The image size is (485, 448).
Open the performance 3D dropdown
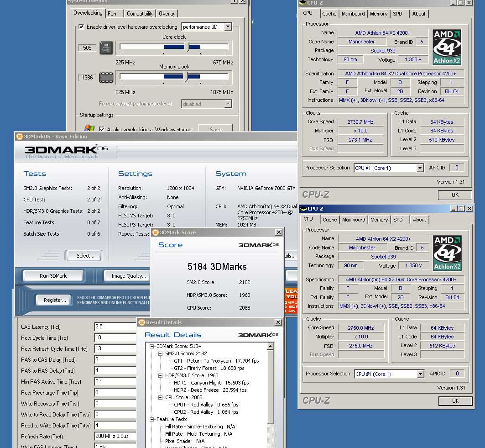[228, 26]
